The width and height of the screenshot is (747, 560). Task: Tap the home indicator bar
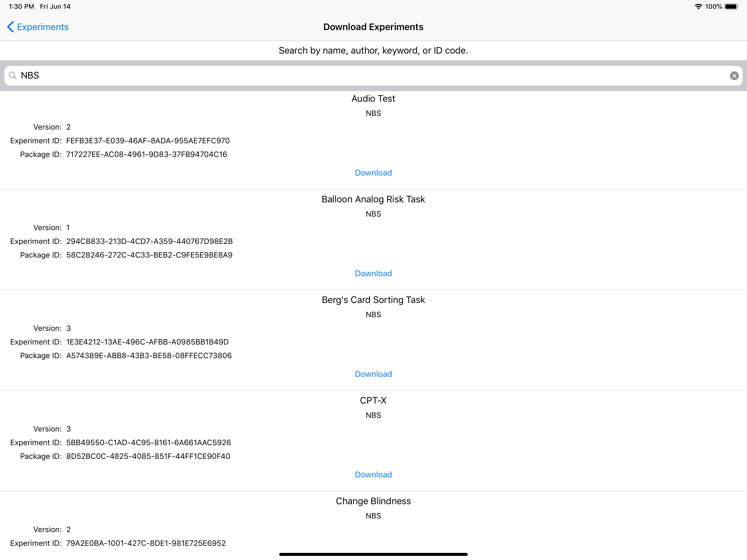click(373, 554)
